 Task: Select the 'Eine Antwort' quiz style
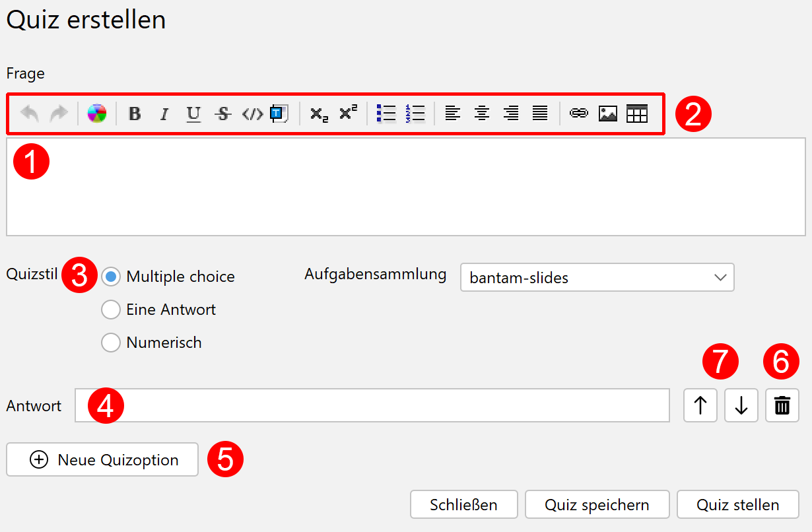tap(111, 310)
